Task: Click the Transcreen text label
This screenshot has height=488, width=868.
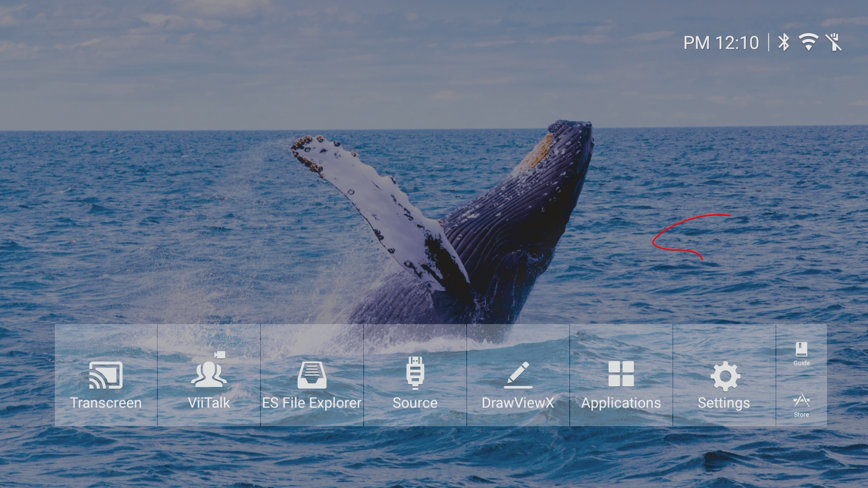Action: (106, 403)
